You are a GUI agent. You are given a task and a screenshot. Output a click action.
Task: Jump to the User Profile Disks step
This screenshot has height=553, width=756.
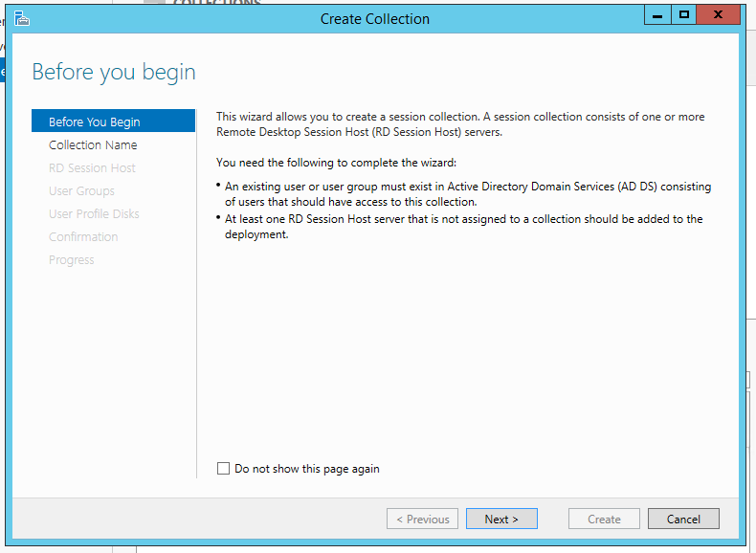click(x=94, y=213)
